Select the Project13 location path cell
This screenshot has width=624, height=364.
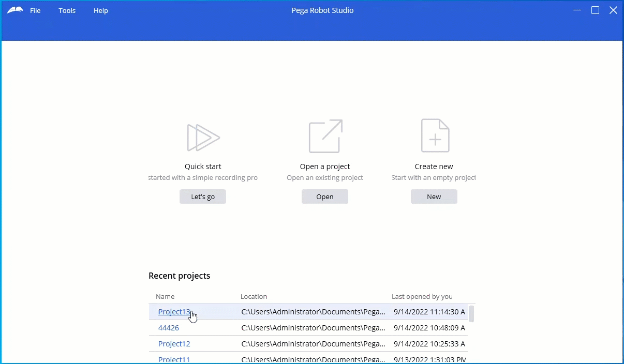coord(313,312)
